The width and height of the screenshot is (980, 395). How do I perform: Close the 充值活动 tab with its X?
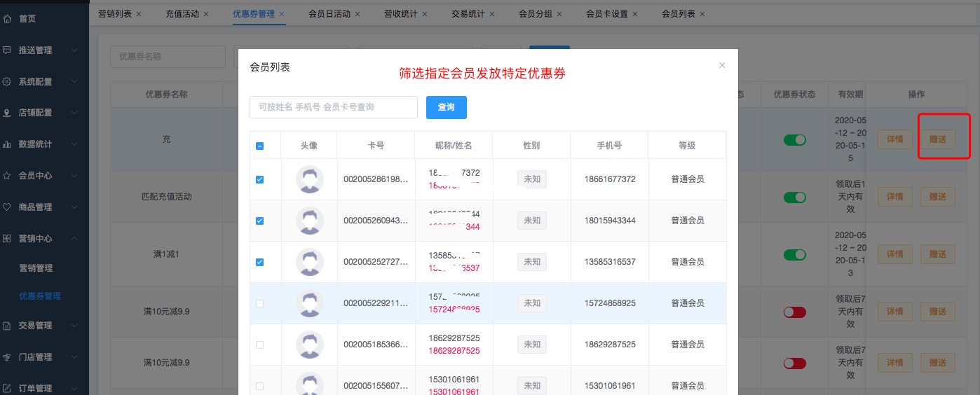pyautogui.click(x=205, y=14)
